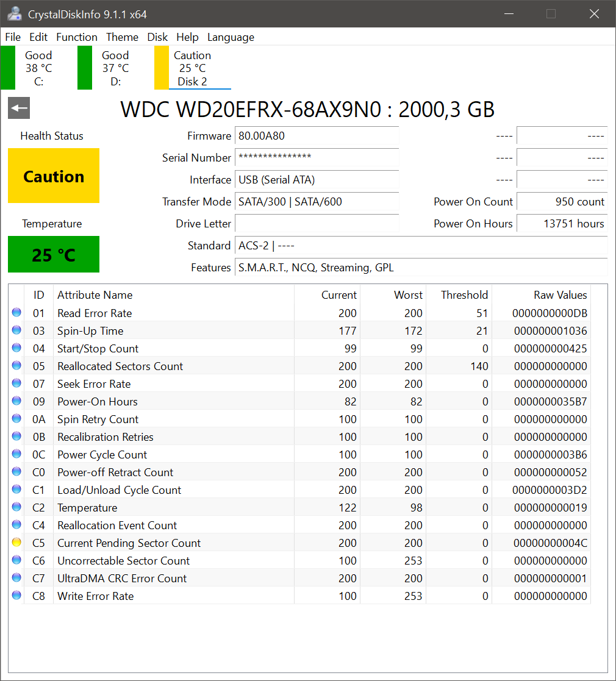
Task: Minimize the CrystalDiskInfo window
Action: [x=509, y=14]
